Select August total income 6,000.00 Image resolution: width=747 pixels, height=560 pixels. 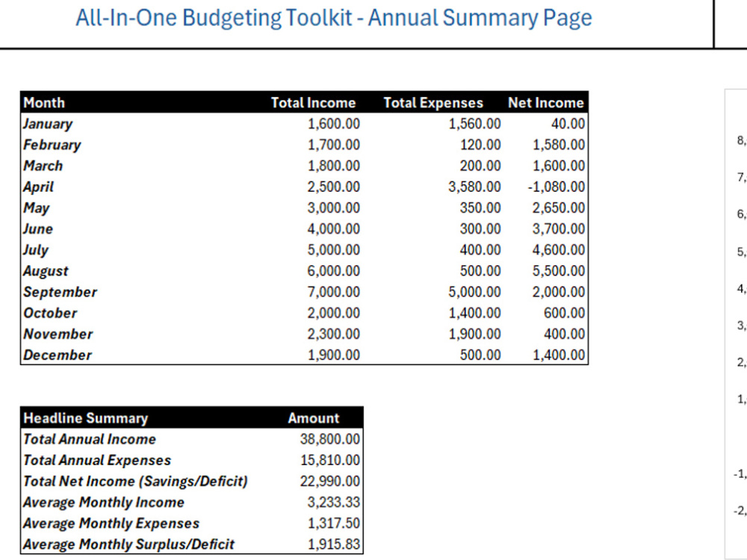click(x=333, y=271)
